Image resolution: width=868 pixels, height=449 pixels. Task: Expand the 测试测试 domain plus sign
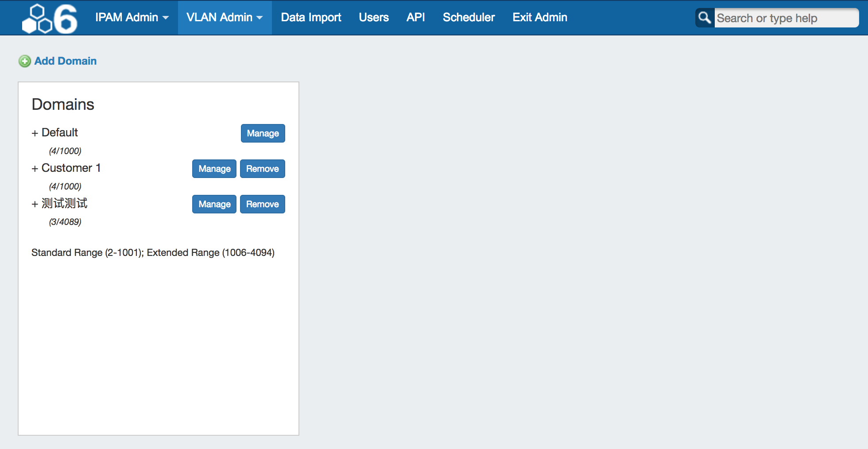pos(35,204)
